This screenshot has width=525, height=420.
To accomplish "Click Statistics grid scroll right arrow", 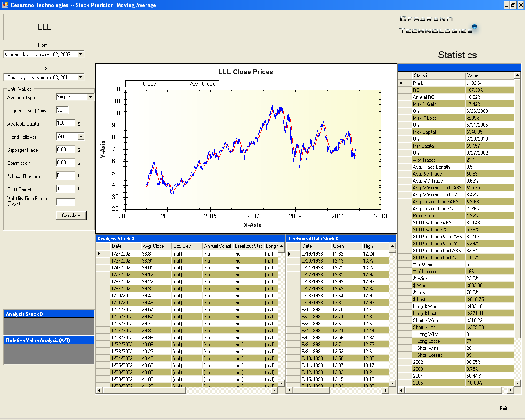I will click(511, 390).
